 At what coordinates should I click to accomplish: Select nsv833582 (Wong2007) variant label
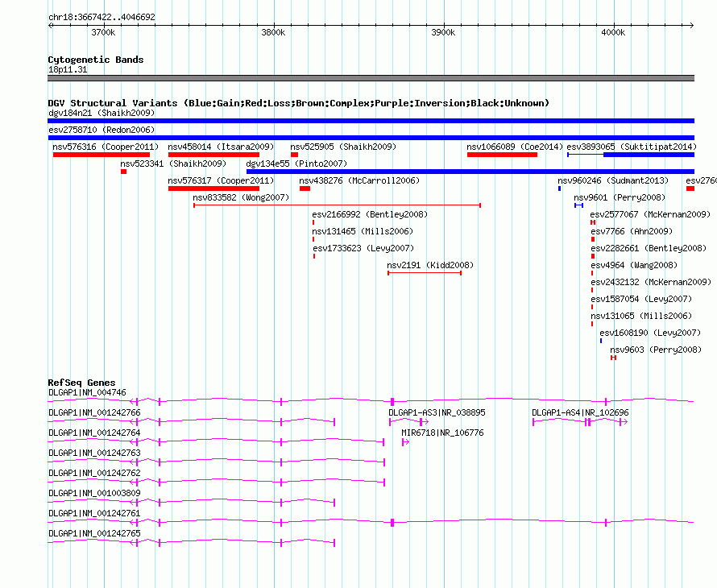241,197
